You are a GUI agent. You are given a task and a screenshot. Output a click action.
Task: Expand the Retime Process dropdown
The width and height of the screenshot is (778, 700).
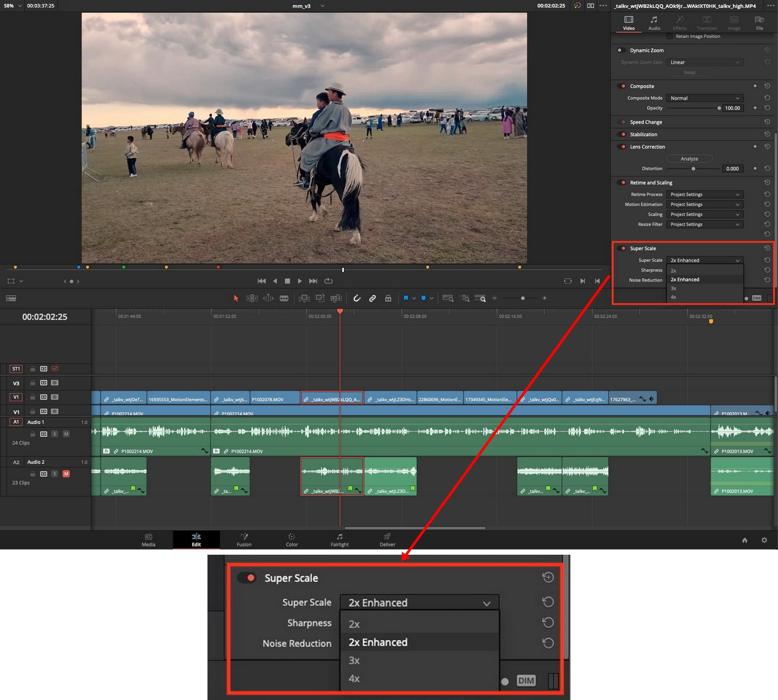tap(705, 195)
